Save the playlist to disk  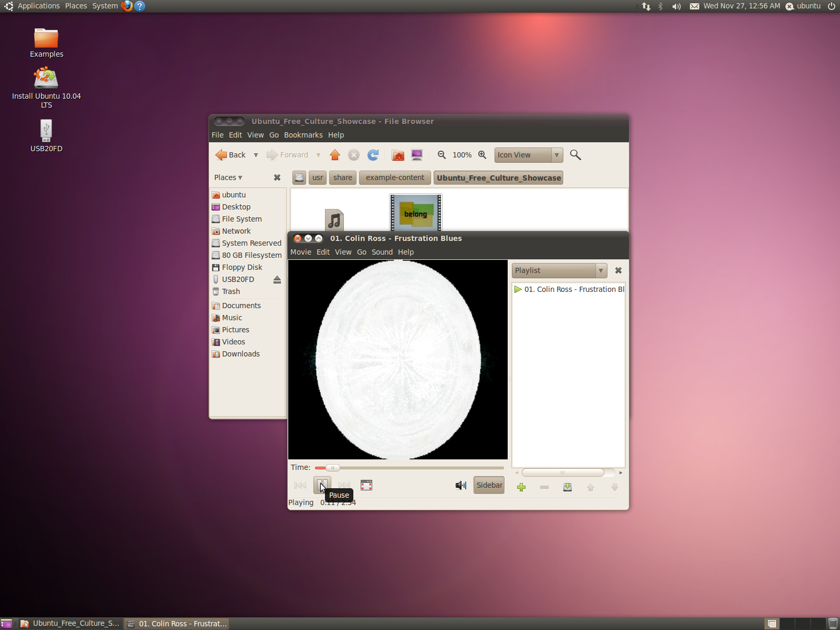click(568, 487)
